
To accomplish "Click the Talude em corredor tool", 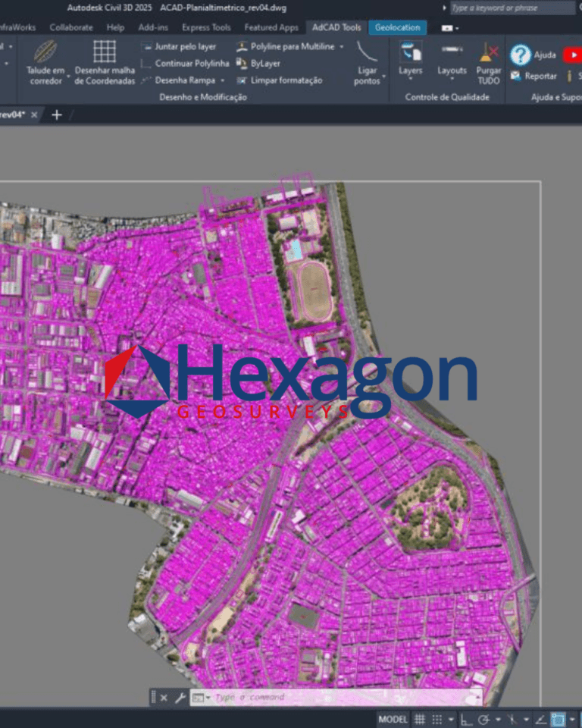I will [x=45, y=63].
